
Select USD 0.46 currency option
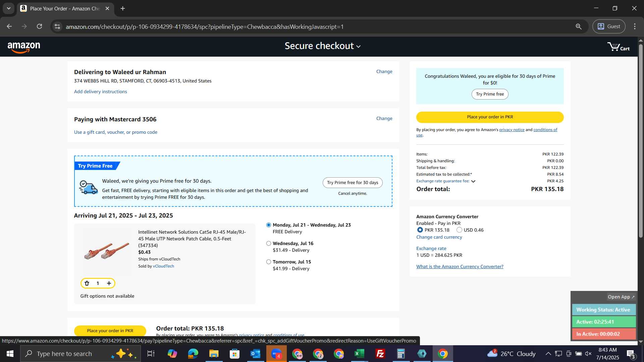(460, 230)
